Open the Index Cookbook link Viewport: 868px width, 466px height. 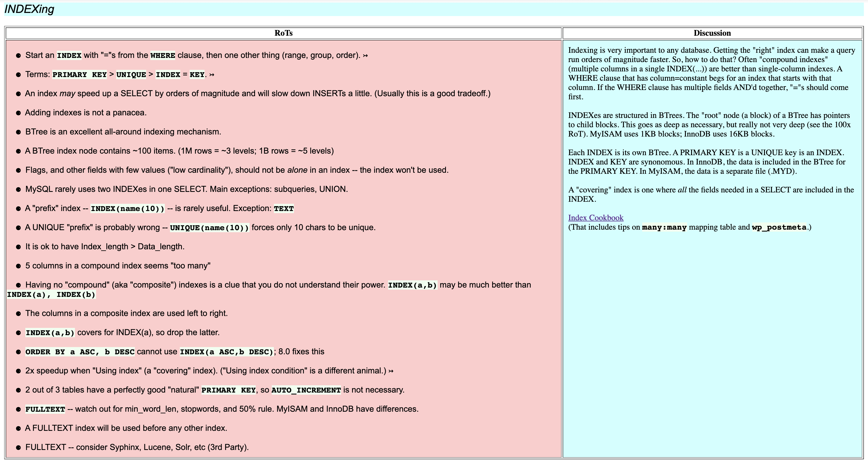(595, 217)
